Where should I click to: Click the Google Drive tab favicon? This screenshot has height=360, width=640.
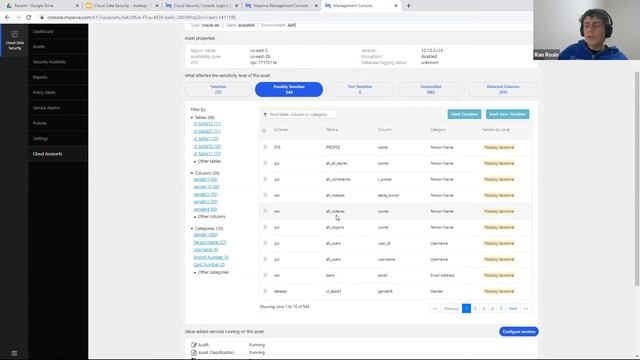[x=9, y=6]
